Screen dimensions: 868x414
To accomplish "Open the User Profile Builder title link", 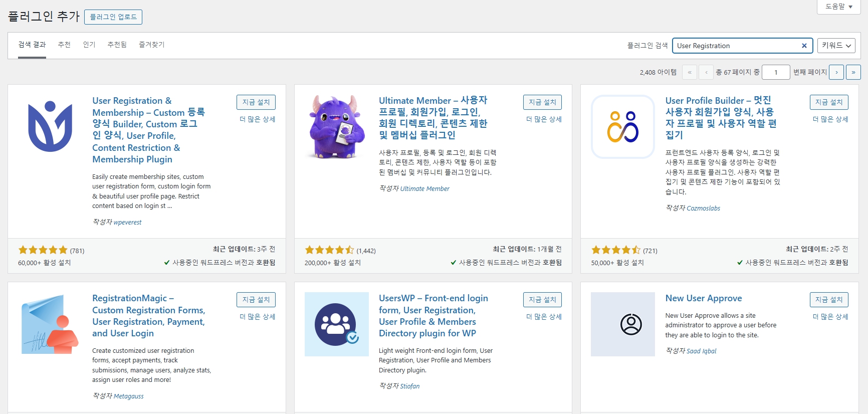I will [721, 118].
